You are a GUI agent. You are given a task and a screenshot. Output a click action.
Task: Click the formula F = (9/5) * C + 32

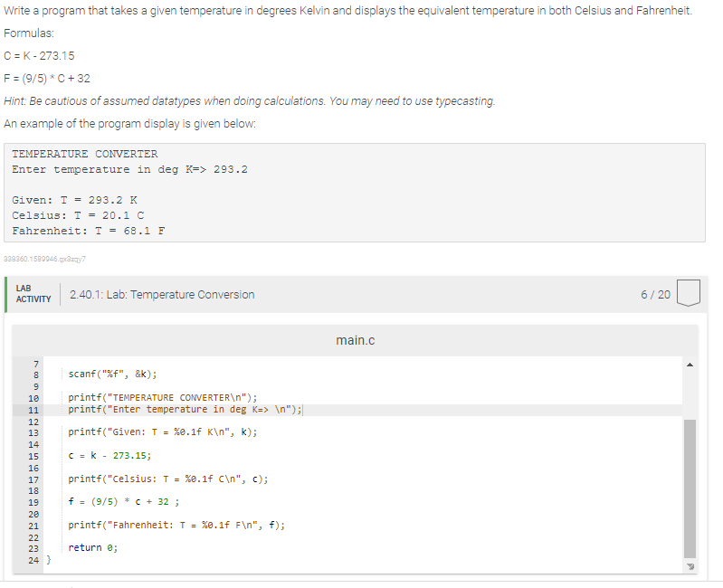coord(47,79)
